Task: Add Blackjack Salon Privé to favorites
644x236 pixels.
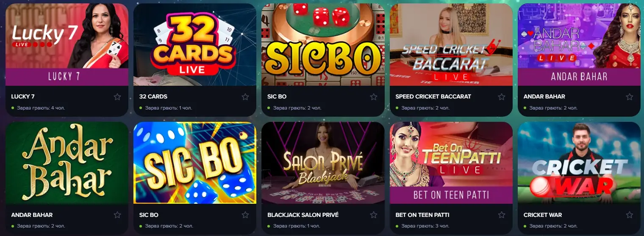Action: pos(374,215)
